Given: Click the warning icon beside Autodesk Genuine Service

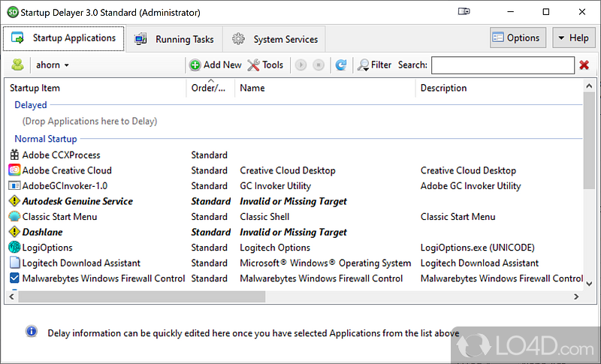Looking at the screenshot, I should coord(14,201).
